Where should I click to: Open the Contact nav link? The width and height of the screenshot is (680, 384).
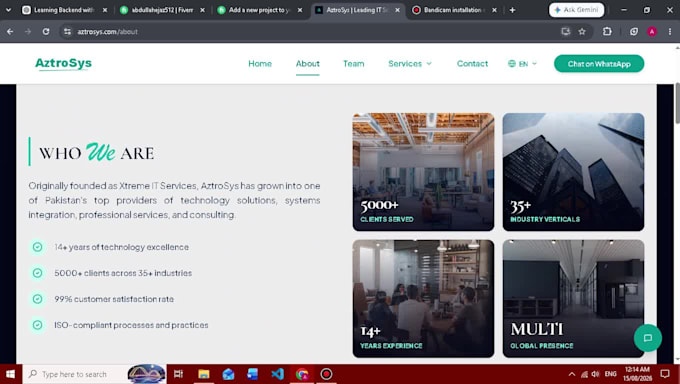pyautogui.click(x=472, y=64)
